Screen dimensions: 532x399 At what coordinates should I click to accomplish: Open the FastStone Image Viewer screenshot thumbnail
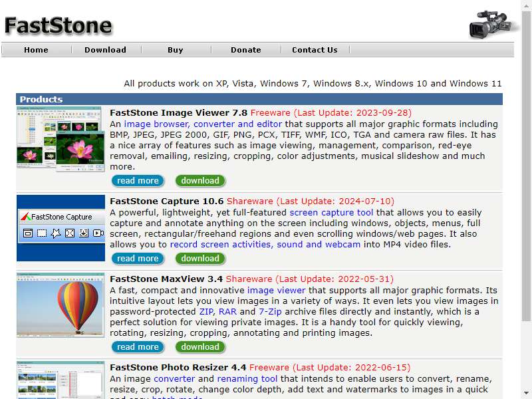coord(61,139)
